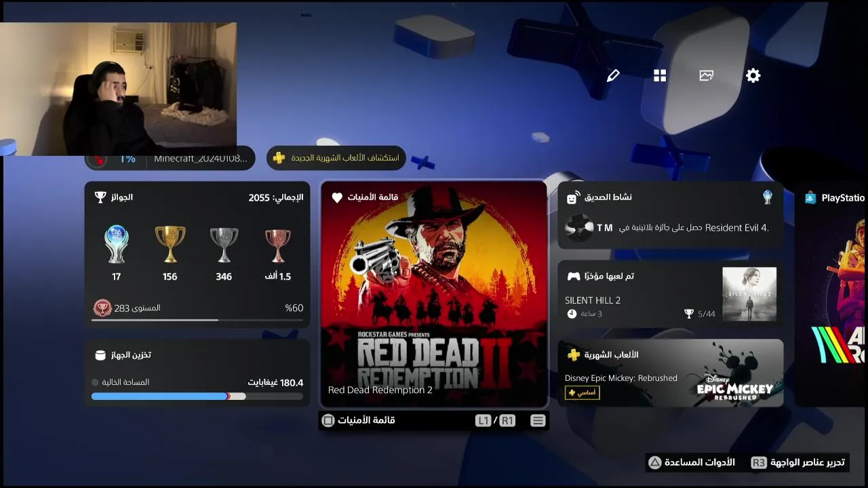868x488 pixels.
Task: Click the SILENT HILL 2 title text
Action: (x=593, y=300)
